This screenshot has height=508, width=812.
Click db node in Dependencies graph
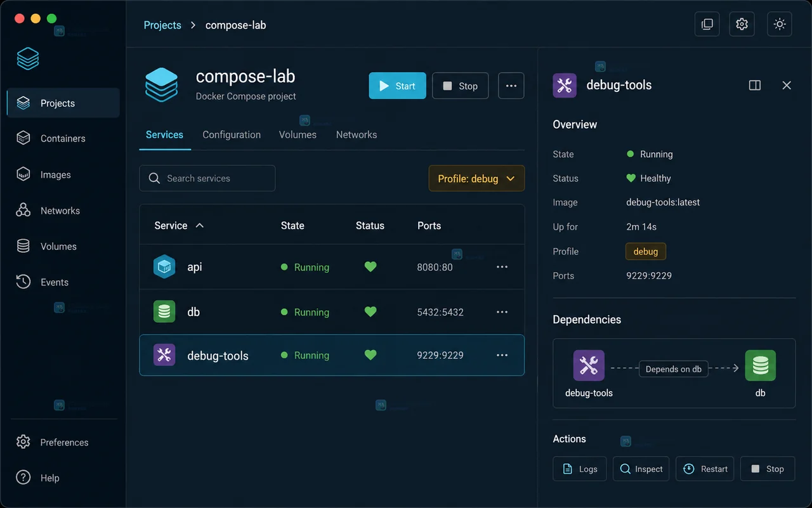pyautogui.click(x=760, y=366)
